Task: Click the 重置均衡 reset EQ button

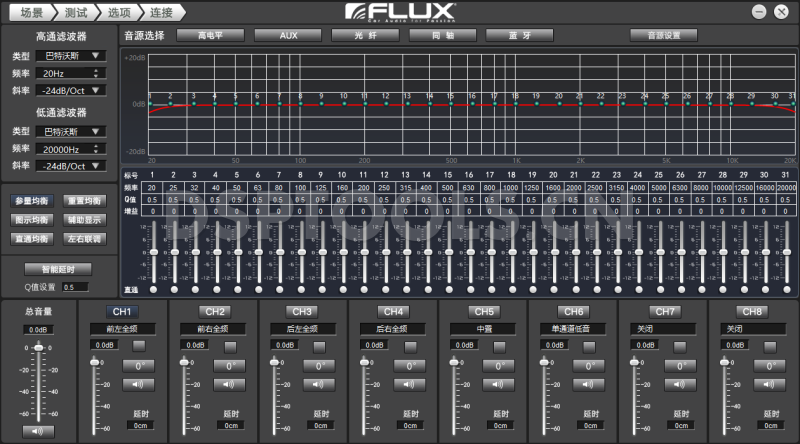Action: 84,201
